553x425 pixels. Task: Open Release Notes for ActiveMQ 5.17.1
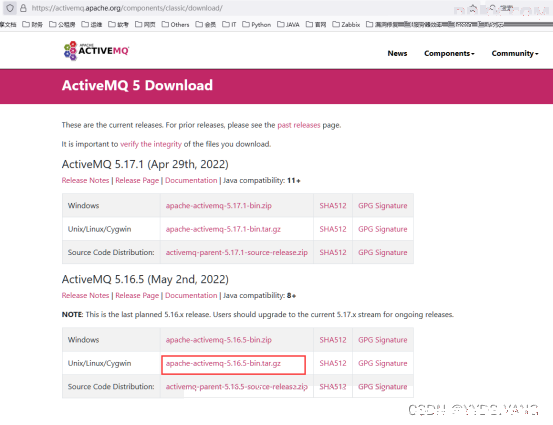click(85, 180)
